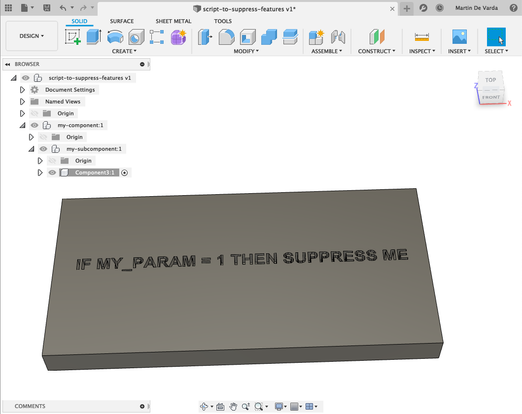Switch to the SURFACE tab
This screenshot has height=414, width=522.
coord(122,21)
